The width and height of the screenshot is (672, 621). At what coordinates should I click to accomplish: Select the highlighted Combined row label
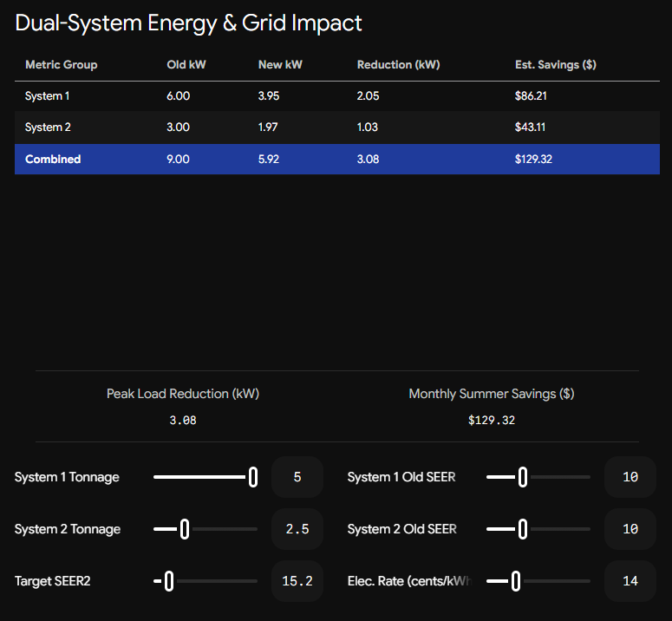coord(53,159)
